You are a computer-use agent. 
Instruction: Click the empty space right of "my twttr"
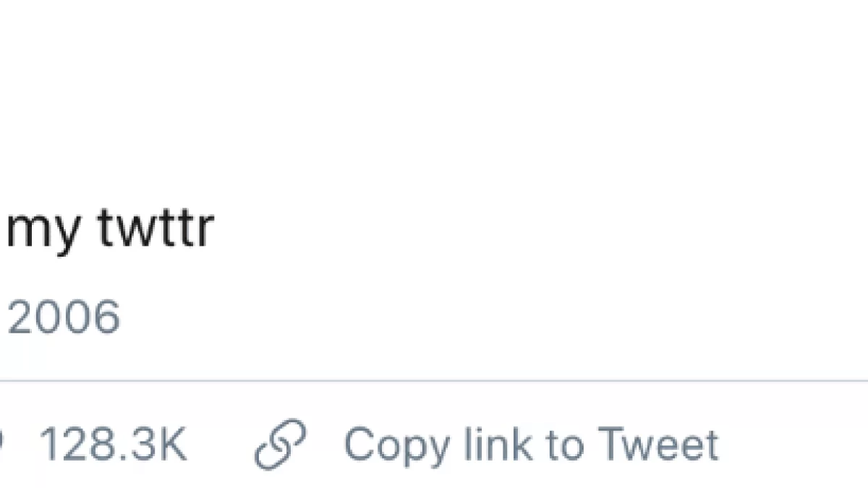tap(506, 230)
